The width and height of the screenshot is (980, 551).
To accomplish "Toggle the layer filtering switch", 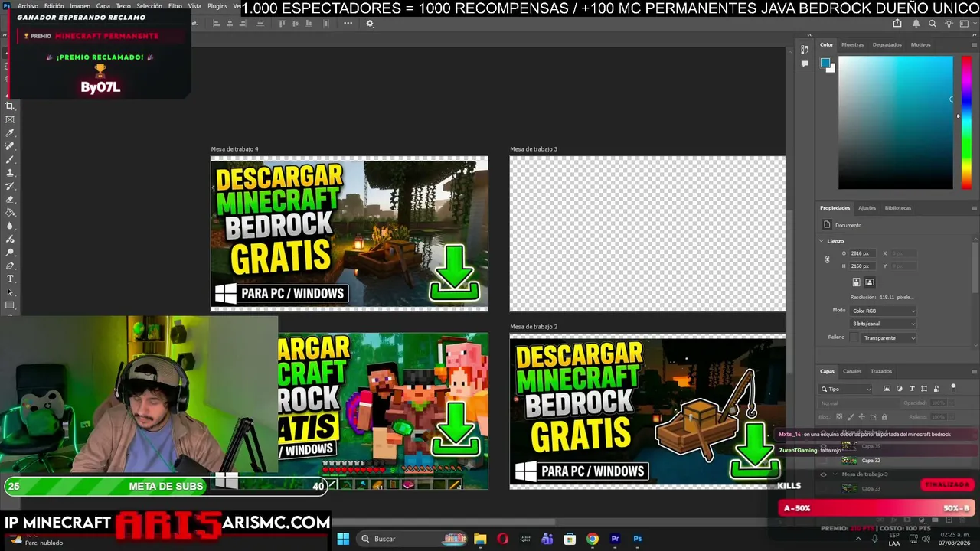I will pyautogui.click(x=953, y=387).
